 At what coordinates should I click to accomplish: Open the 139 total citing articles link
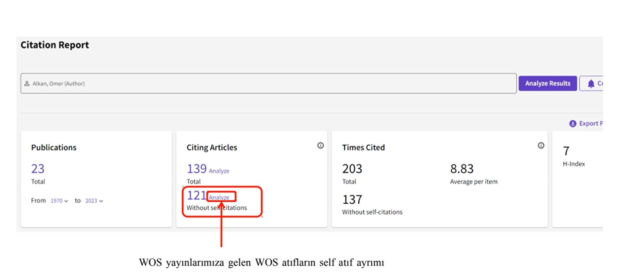(196, 169)
